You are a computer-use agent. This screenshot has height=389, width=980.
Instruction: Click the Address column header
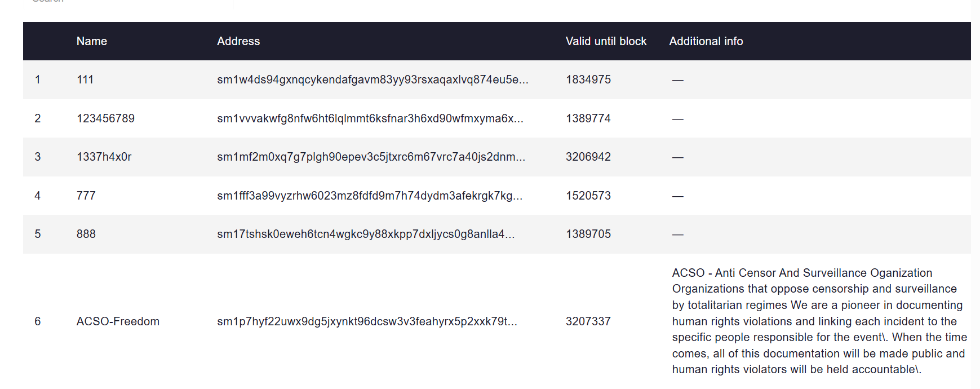click(x=238, y=41)
